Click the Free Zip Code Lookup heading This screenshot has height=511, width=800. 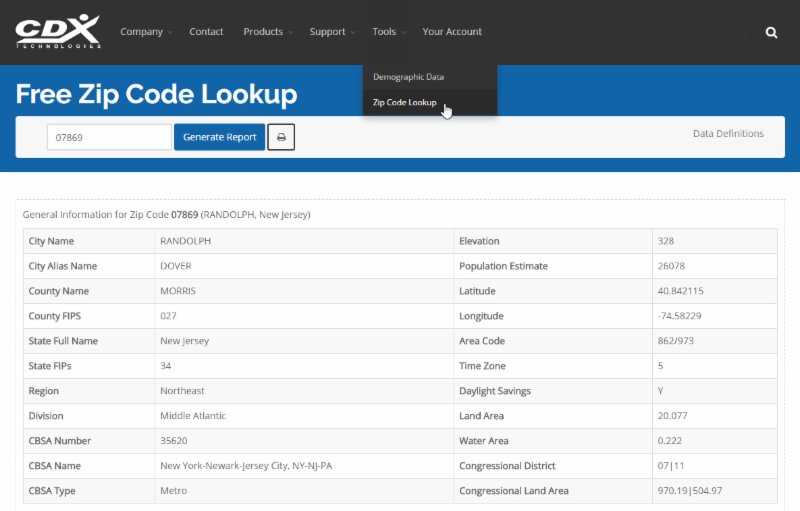pyautogui.click(x=156, y=95)
